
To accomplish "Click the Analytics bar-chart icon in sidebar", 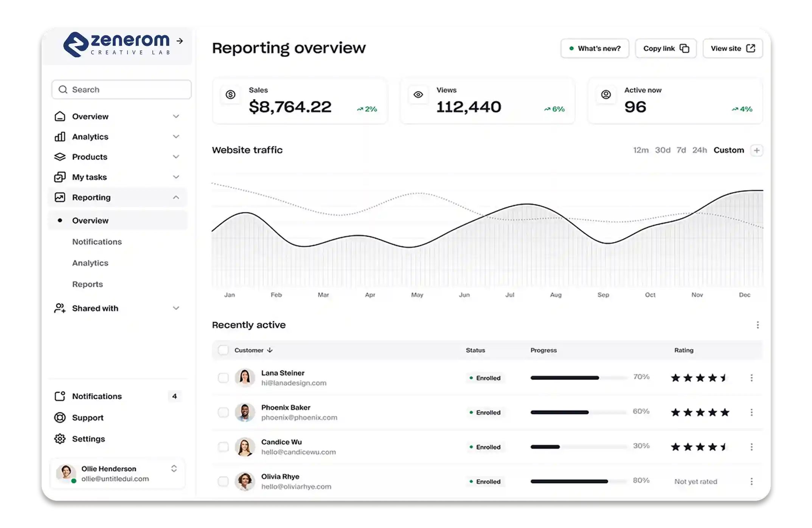I will pyautogui.click(x=60, y=136).
